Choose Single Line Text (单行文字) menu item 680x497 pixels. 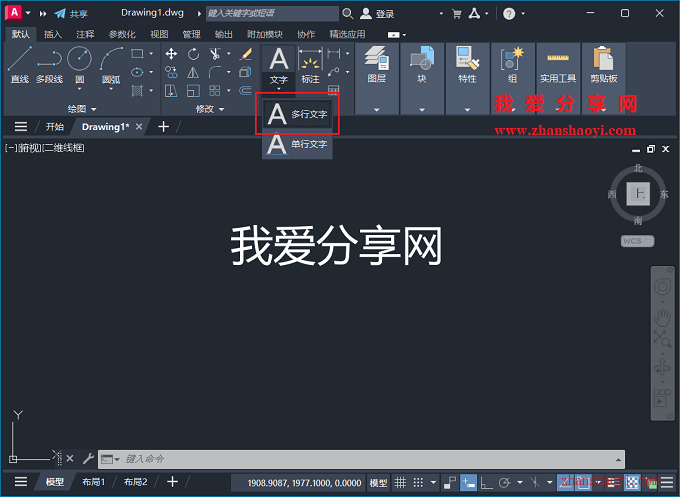296,145
